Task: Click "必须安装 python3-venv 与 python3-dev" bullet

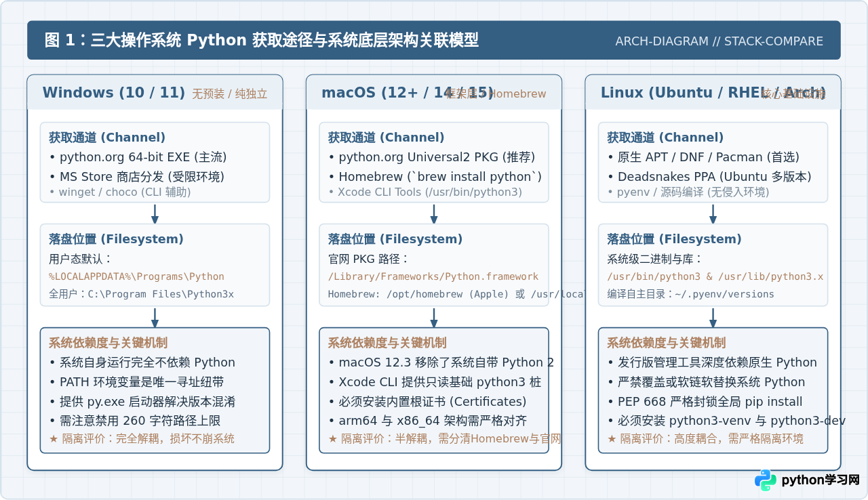Action: [726, 421]
